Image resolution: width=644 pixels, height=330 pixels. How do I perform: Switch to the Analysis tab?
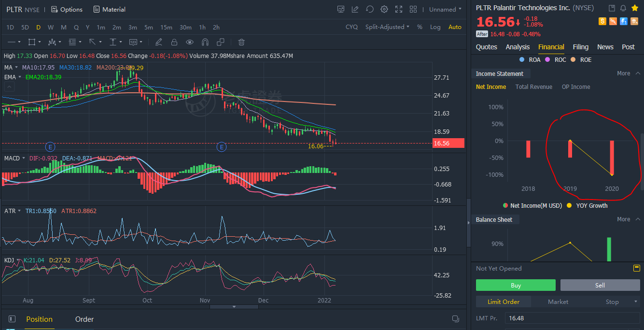tap(518, 47)
